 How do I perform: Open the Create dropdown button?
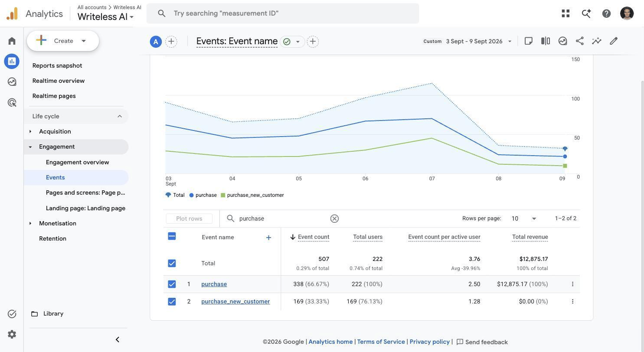click(63, 41)
